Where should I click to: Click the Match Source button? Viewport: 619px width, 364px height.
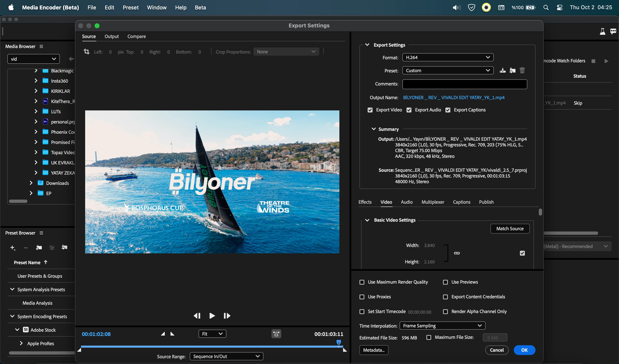(x=510, y=228)
